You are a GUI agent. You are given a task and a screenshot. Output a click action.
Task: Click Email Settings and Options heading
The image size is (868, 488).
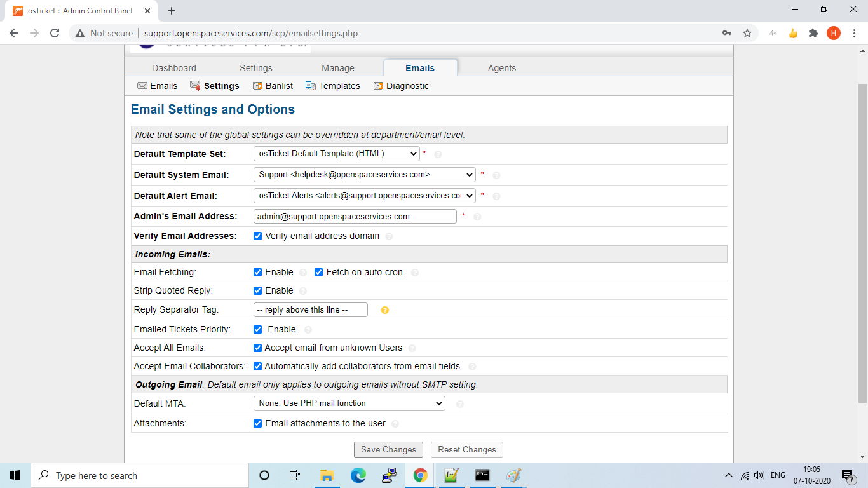click(213, 109)
